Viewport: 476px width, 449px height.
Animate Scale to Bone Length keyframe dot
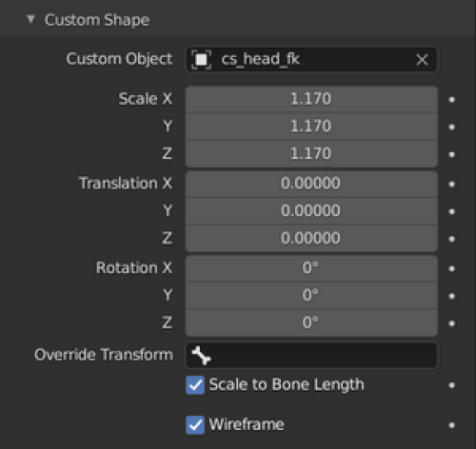point(451,385)
